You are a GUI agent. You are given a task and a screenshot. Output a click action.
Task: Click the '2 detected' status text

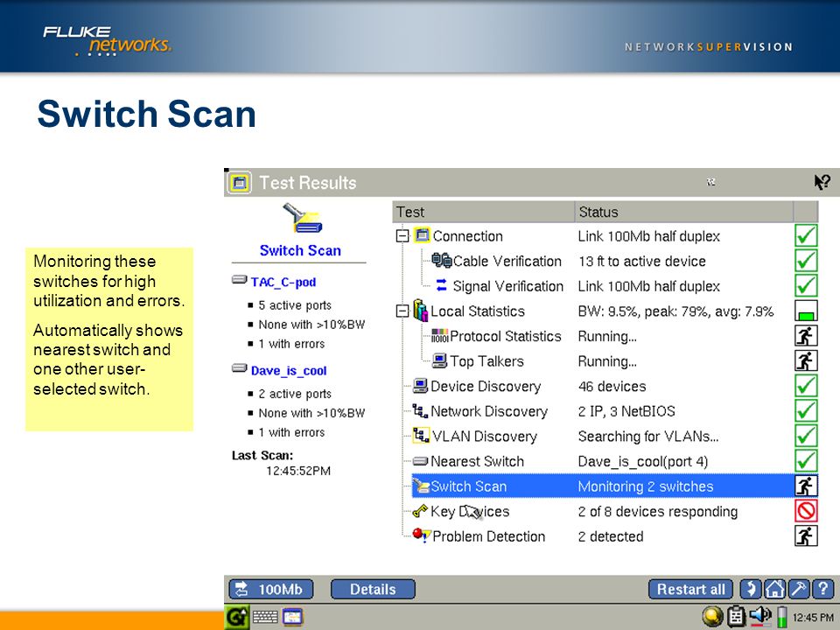(x=611, y=536)
